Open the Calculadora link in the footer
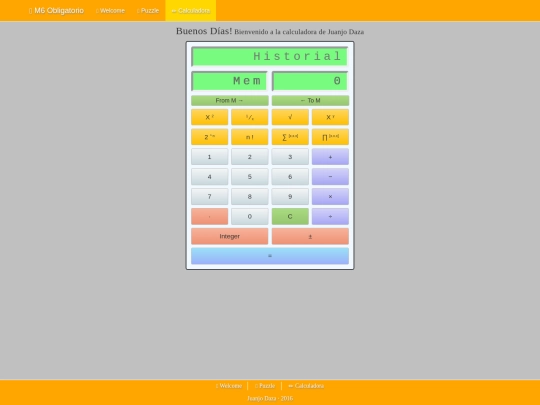540x405 pixels. (306, 386)
